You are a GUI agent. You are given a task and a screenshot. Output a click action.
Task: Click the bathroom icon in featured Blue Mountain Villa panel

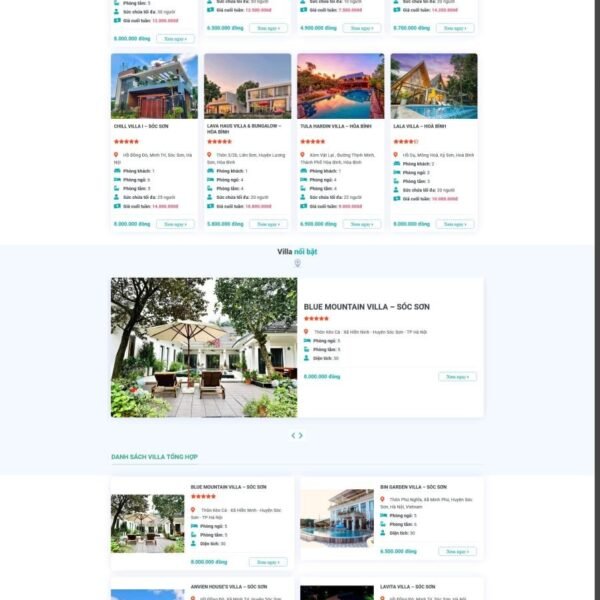[x=307, y=349]
